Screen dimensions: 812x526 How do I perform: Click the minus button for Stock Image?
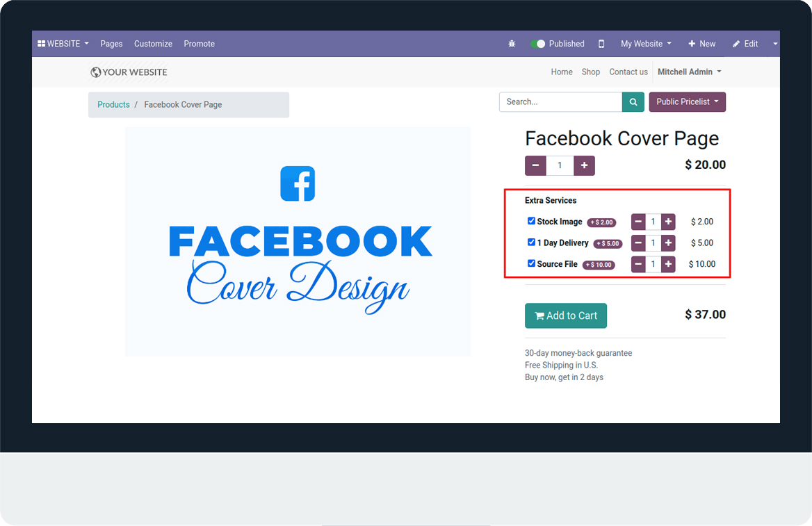pos(638,222)
